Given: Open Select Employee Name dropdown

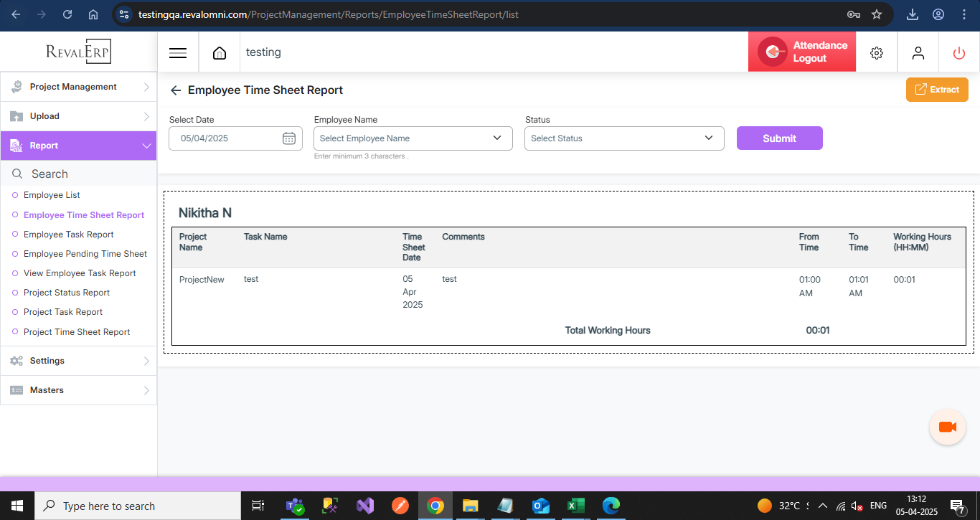Looking at the screenshot, I should [x=413, y=138].
